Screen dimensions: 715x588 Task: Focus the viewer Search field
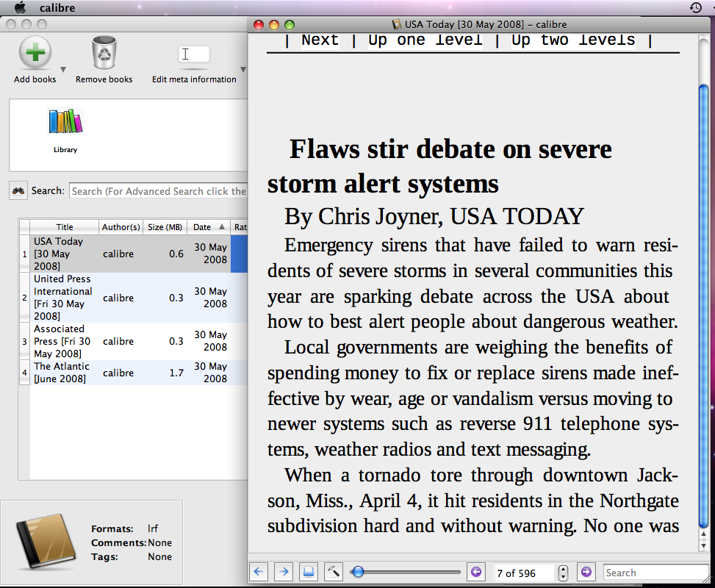656,573
